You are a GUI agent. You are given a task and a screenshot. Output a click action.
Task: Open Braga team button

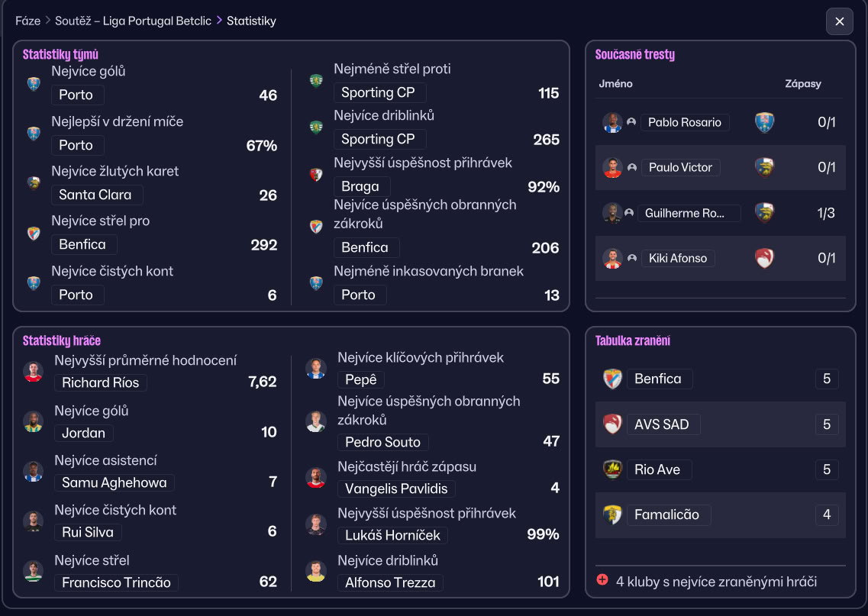[362, 186]
